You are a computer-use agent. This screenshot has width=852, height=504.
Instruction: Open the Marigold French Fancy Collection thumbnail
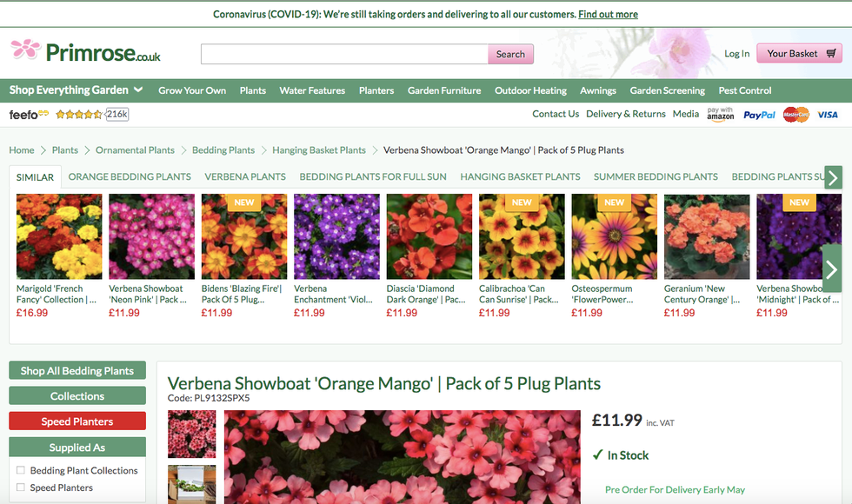tap(59, 236)
